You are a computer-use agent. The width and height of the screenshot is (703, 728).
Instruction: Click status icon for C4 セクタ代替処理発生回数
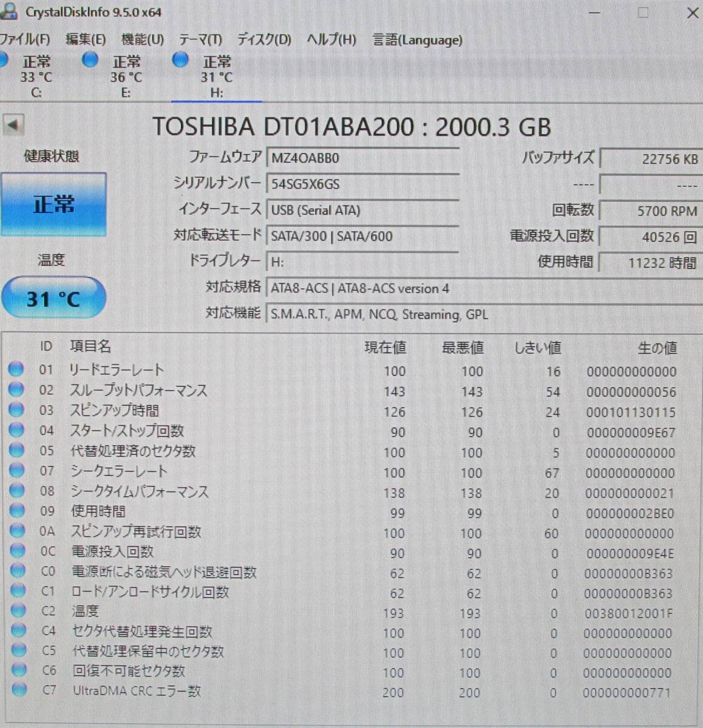click(x=19, y=630)
